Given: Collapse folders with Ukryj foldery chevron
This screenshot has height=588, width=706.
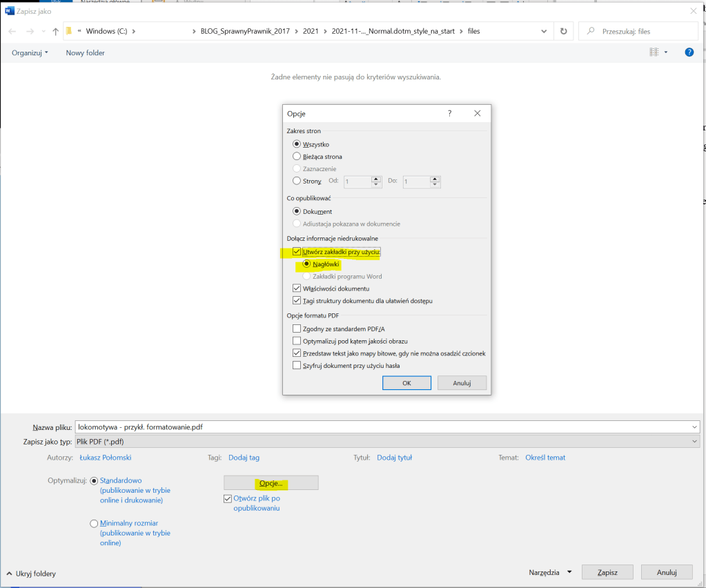Looking at the screenshot, I should click(x=10, y=574).
